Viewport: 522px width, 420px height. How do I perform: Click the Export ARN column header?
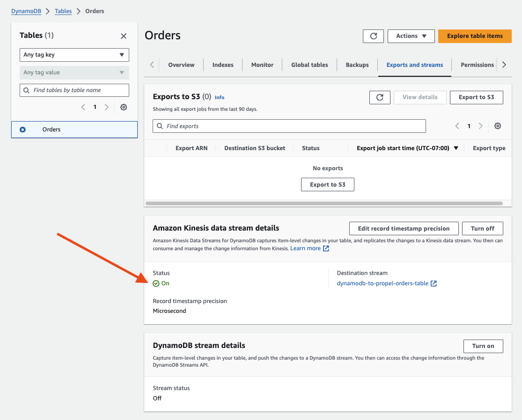pos(191,148)
